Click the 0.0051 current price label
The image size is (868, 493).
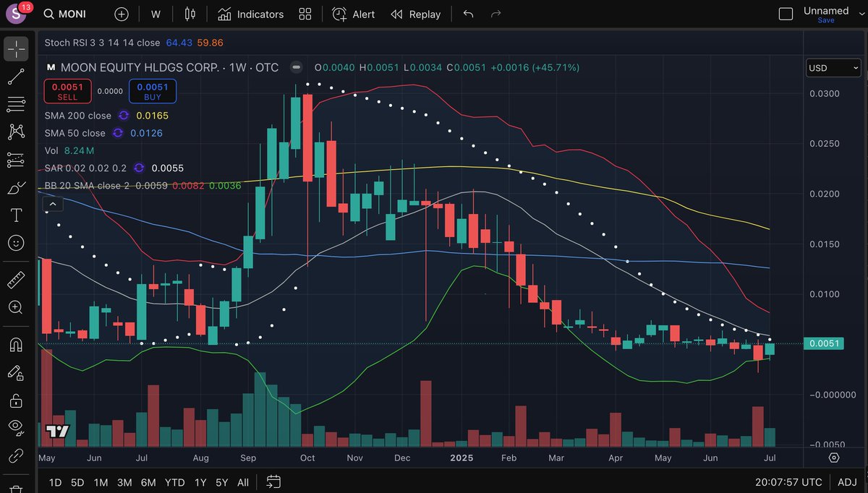825,343
